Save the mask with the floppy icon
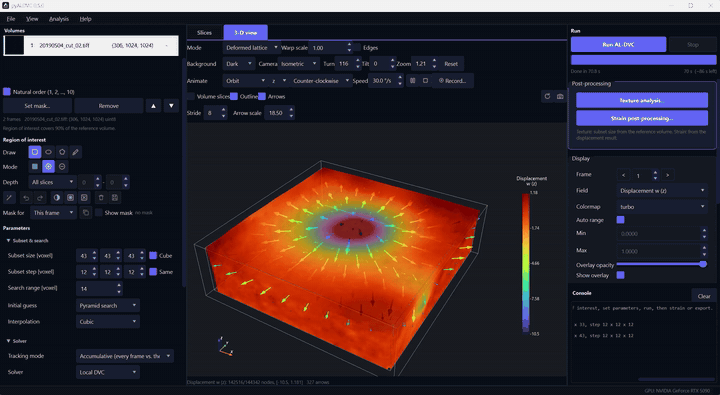This screenshot has width=720, height=395. tap(115, 198)
